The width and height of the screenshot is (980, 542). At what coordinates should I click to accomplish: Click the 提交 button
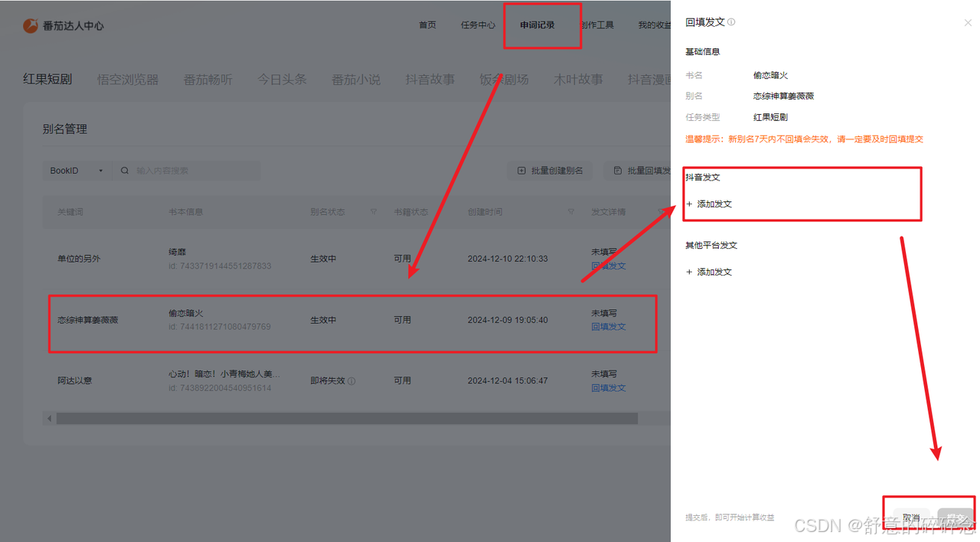[955, 518]
